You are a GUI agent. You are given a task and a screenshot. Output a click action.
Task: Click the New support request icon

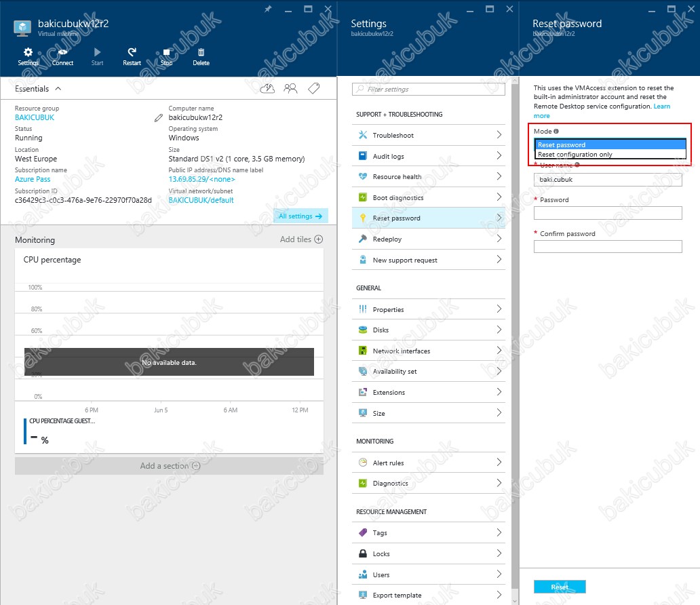click(363, 260)
